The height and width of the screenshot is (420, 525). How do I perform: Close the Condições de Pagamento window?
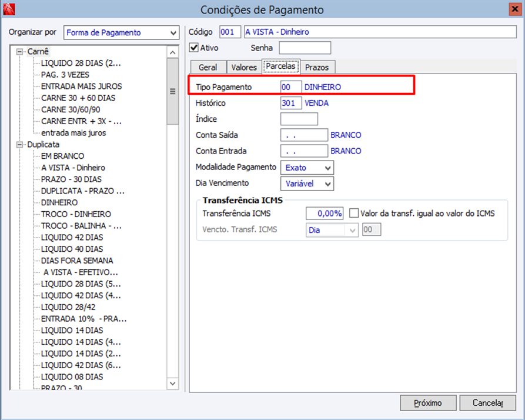514,9
